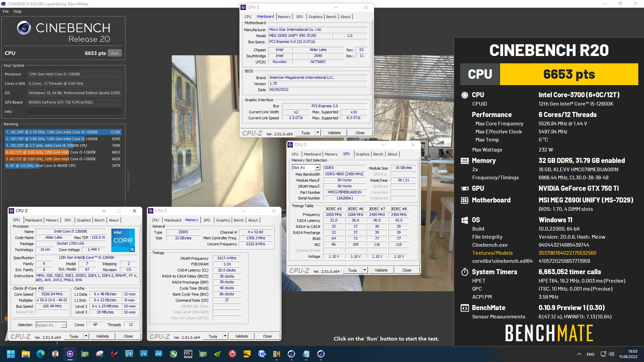Show hidden system tray icons chevron
Image resolution: width=644 pixels, height=362 pixels.
579,354
